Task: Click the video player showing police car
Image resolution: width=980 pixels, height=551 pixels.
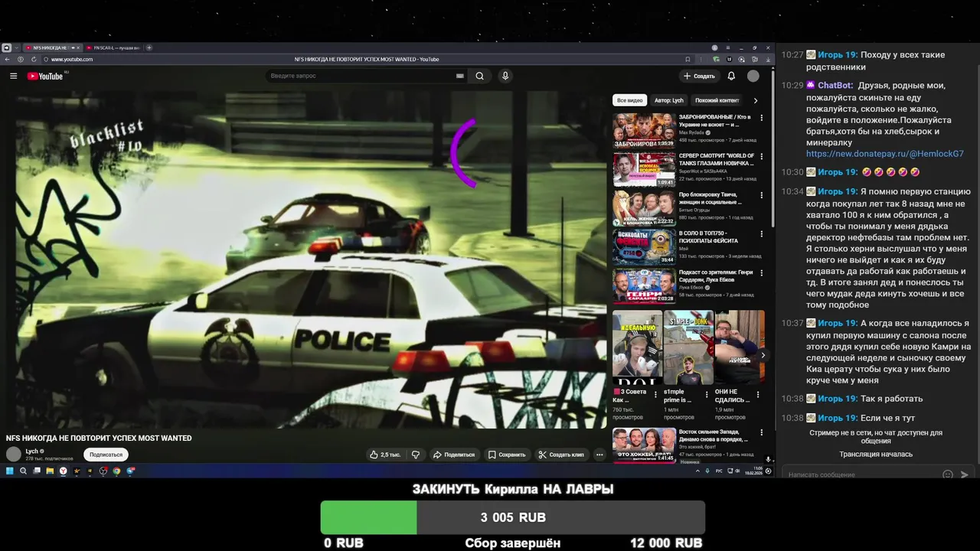Action: tap(306, 259)
